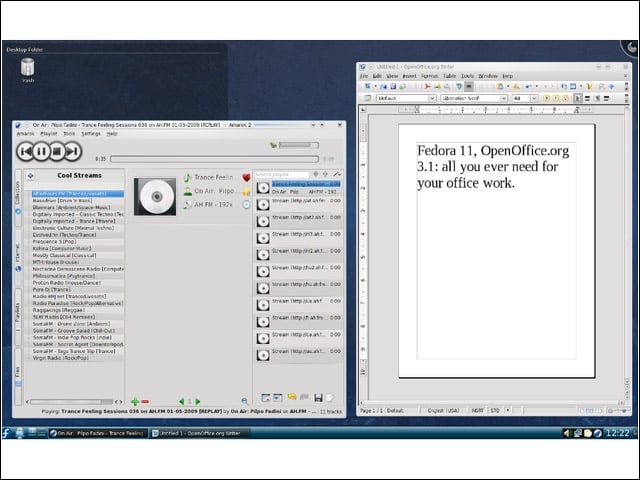Image resolution: width=640 pixels, height=480 pixels.
Task: Click the Cool Streams back navigation icon
Action: (x=30, y=176)
